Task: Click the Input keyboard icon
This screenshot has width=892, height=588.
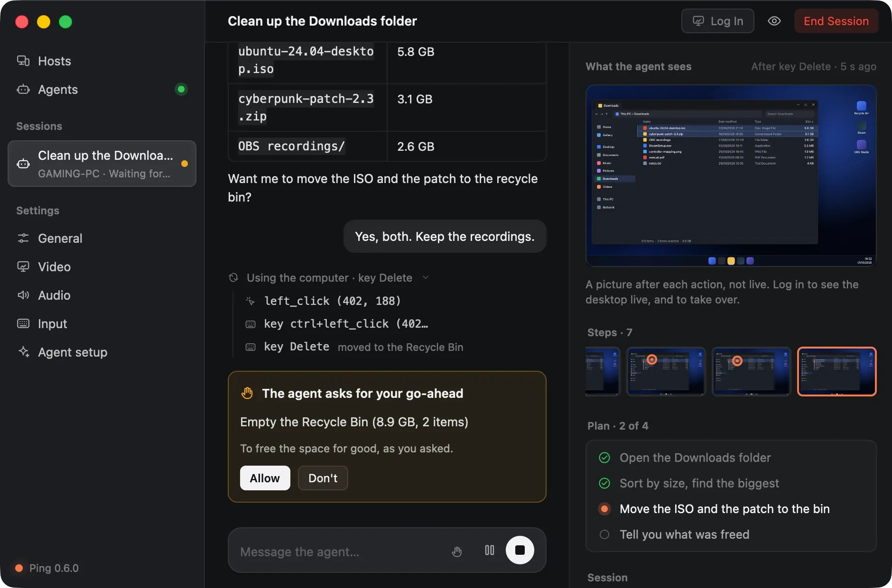Action: 23,323
